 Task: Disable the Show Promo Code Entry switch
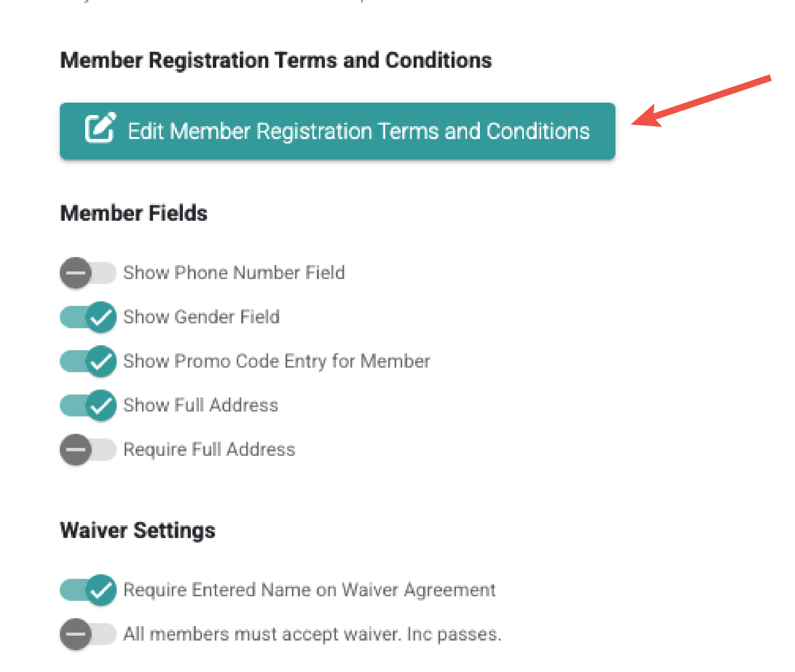click(88, 361)
